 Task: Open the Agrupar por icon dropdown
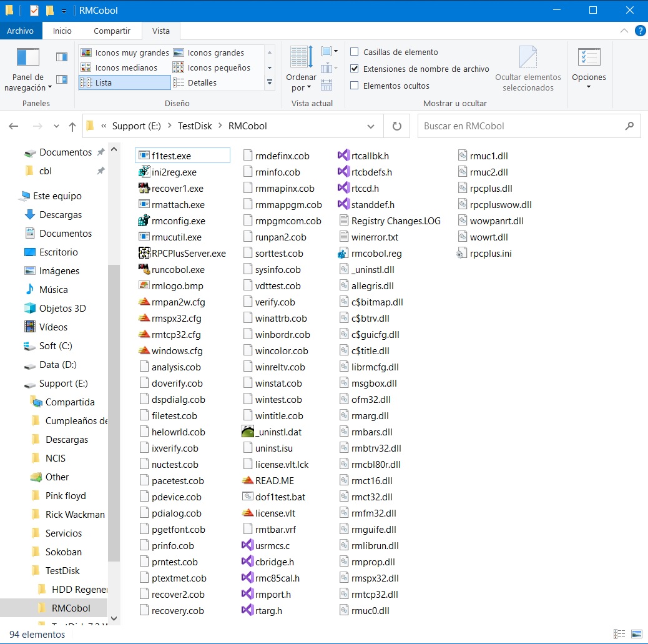tap(330, 51)
